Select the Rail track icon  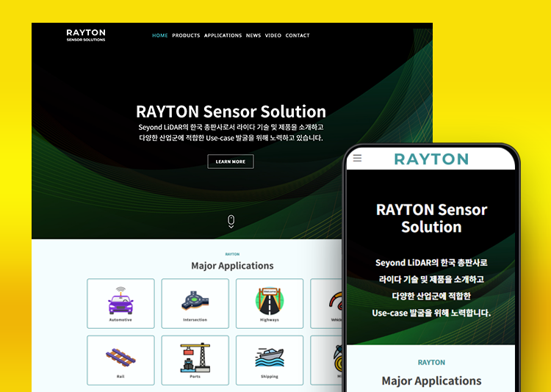(x=120, y=358)
